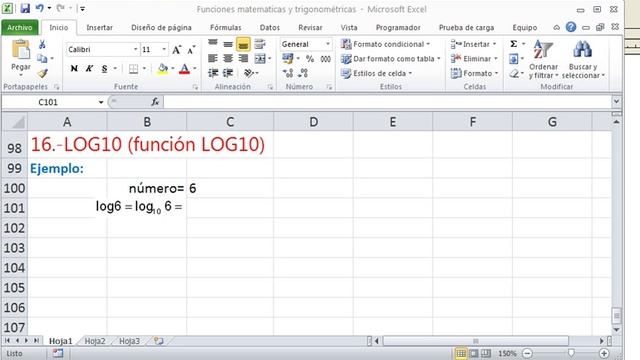
Task: Click the Select All corner button
Action: [15, 122]
